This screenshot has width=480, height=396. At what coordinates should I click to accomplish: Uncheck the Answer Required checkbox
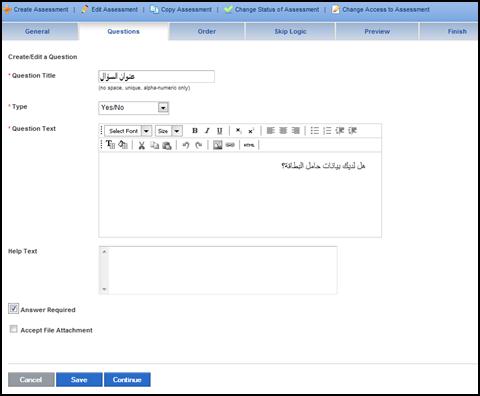13,309
